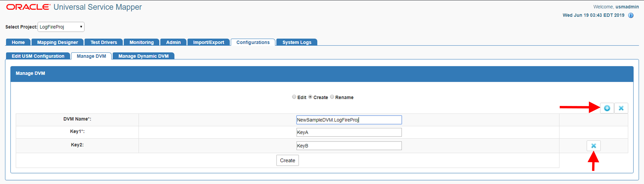Open the Monitoring tab
The height and width of the screenshot is (184, 644).
[x=142, y=42]
